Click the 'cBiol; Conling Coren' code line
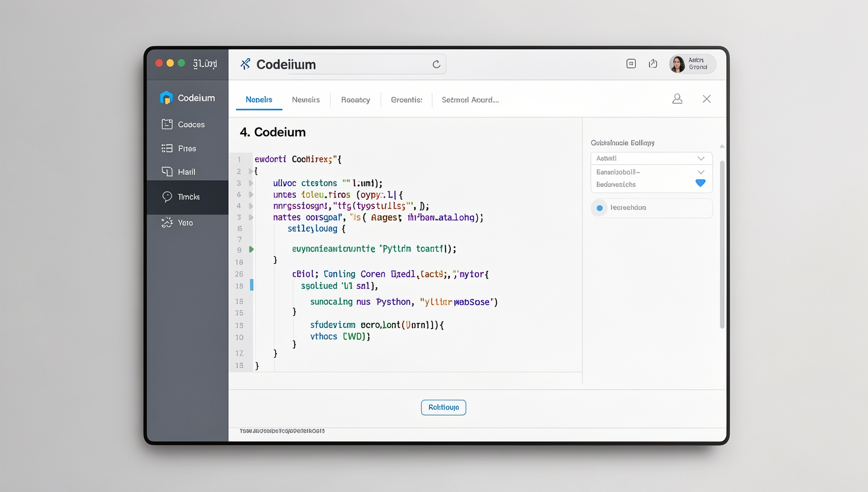This screenshot has width=868, height=492. click(x=390, y=274)
